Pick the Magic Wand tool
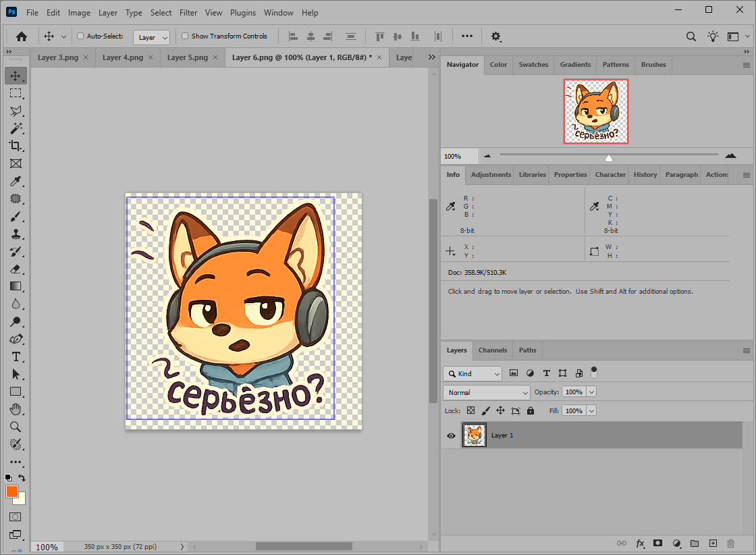Screen dimensions: 756x555 (x=16, y=128)
